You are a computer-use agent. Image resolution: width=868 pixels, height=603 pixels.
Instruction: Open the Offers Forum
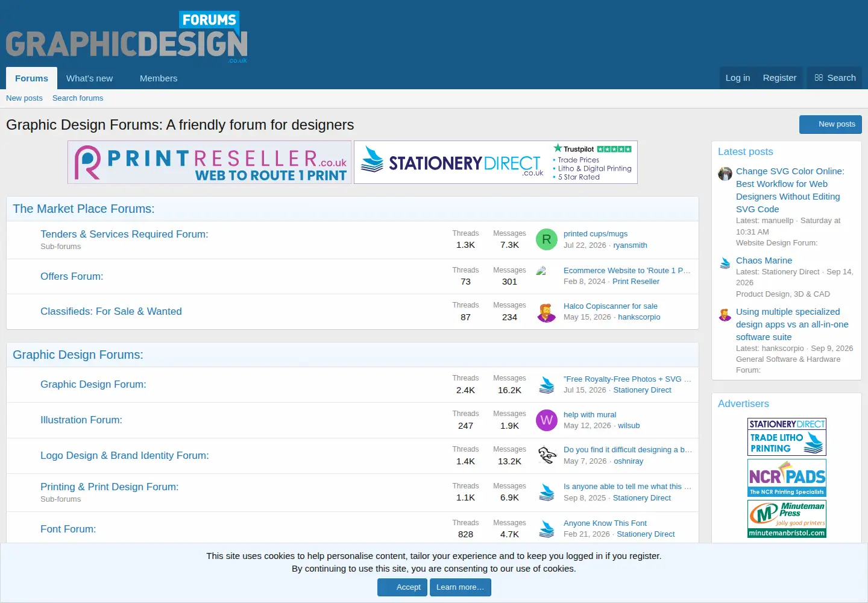pyautogui.click(x=72, y=276)
